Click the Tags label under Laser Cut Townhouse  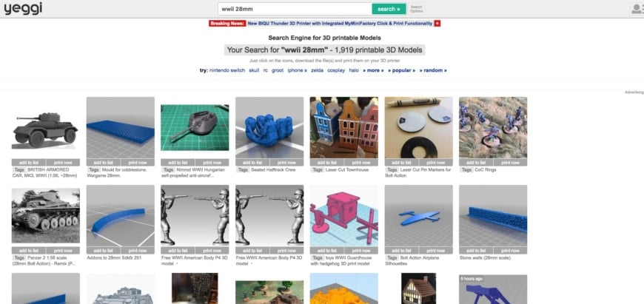(317, 170)
